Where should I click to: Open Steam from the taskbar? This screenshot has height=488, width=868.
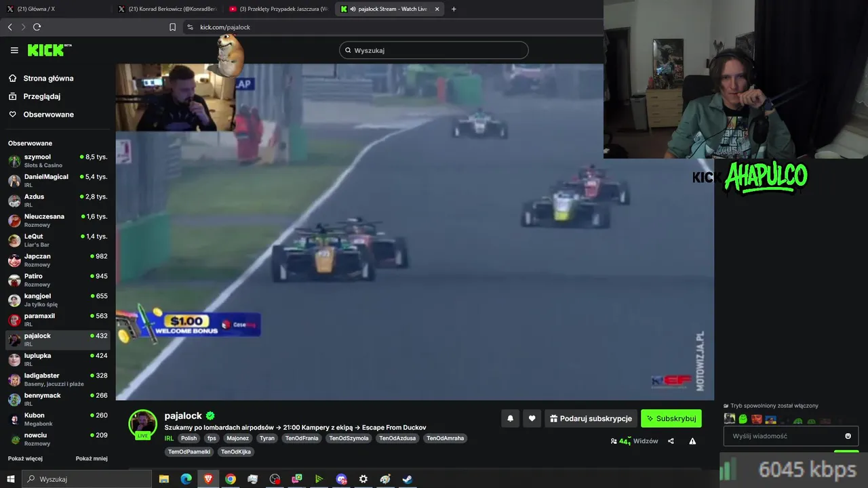tap(407, 479)
